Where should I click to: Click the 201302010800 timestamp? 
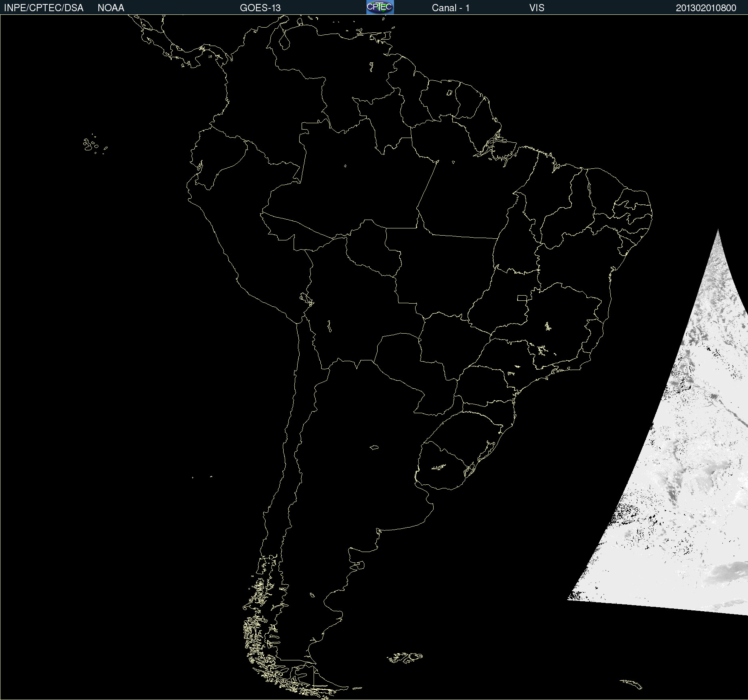coord(706,8)
